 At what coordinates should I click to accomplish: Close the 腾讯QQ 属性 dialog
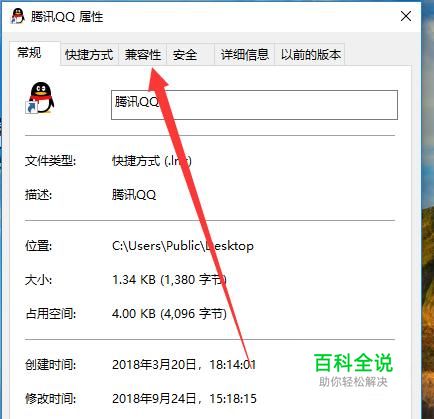pyautogui.click(x=406, y=16)
